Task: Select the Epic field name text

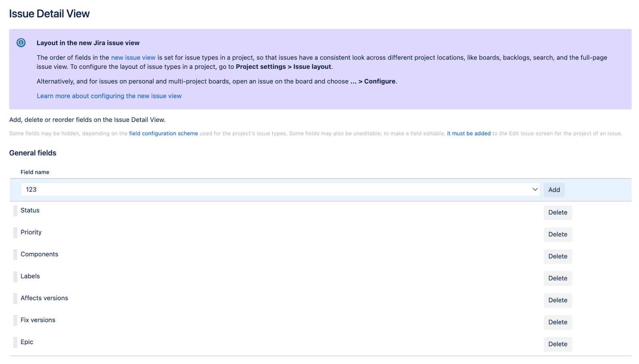Action: point(27,342)
